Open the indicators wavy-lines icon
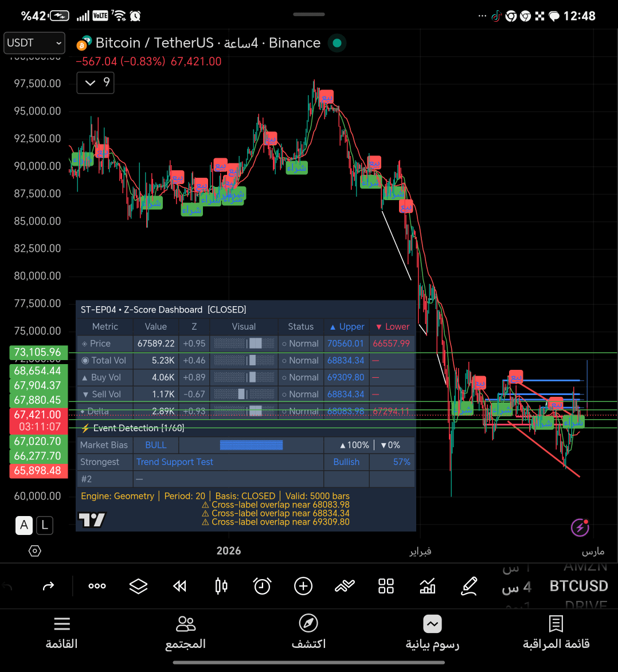Viewport: 618px width, 672px height. click(345, 586)
